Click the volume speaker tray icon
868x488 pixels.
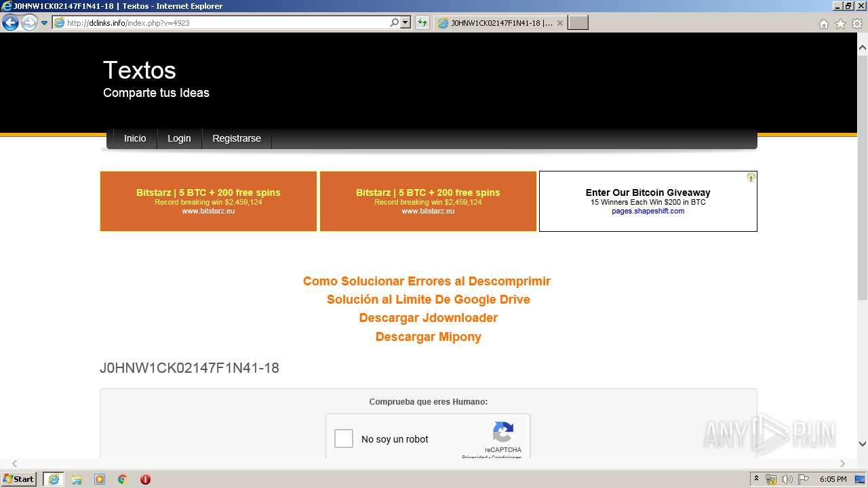787,479
